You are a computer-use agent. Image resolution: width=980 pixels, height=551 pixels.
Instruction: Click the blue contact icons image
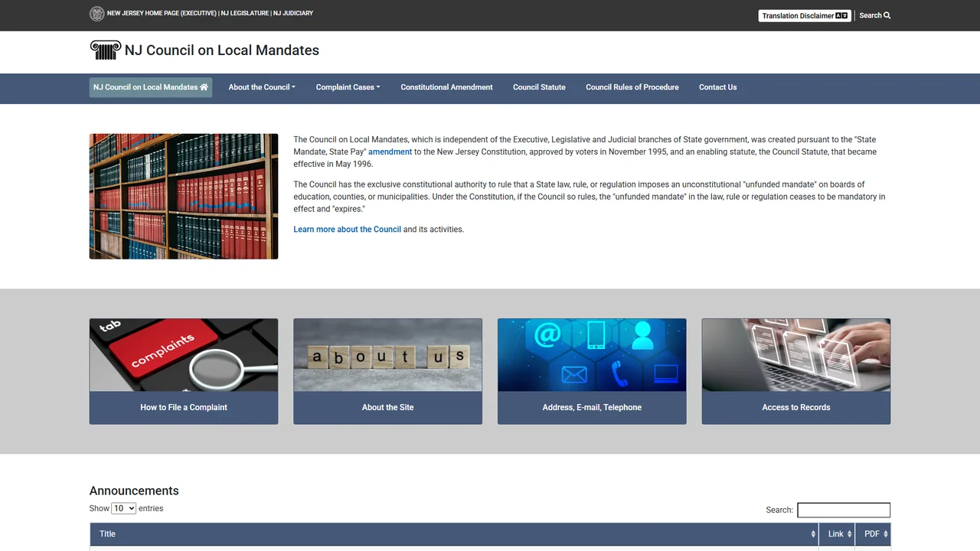[592, 355]
